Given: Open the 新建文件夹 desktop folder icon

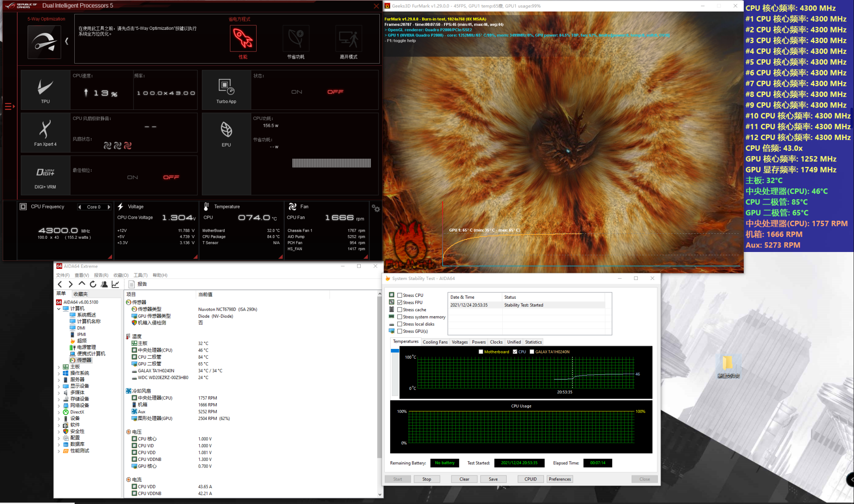Looking at the screenshot, I should (728, 367).
